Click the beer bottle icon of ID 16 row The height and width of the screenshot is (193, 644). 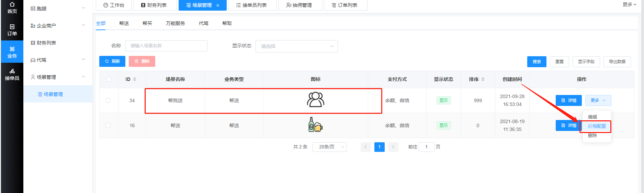pyautogui.click(x=315, y=125)
